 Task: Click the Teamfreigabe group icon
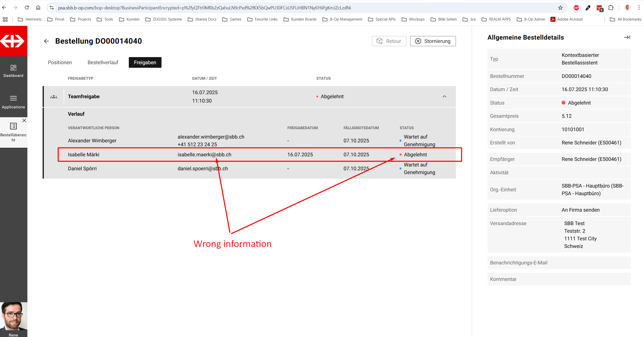click(54, 97)
